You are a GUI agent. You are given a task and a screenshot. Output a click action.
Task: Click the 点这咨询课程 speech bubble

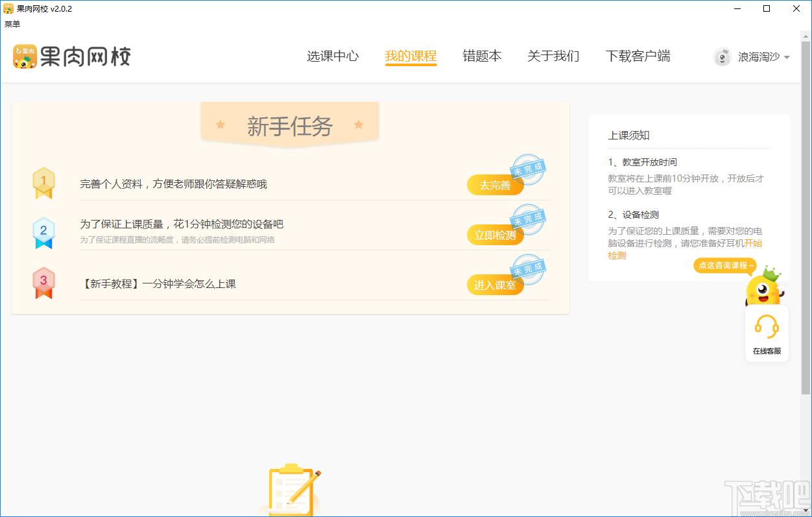(725, 265)
